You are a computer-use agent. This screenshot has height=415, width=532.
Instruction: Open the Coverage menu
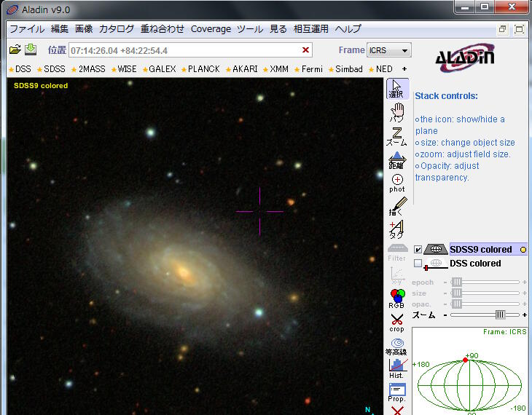pyautogui.click(x=211, y=29)
